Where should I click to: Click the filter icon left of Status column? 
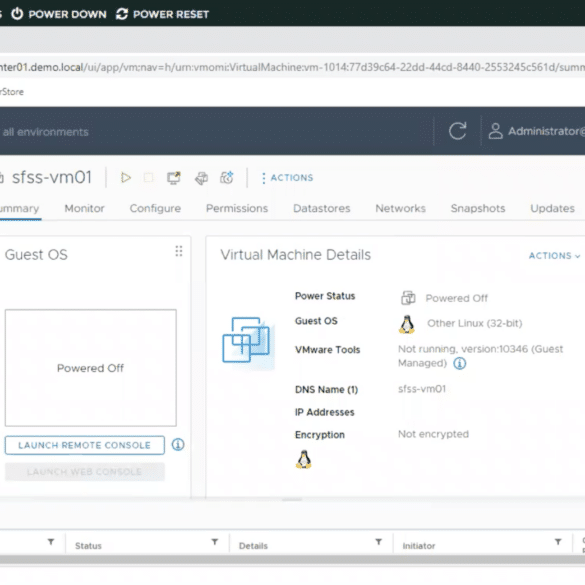pyautogui.click(x=51, y=542)
